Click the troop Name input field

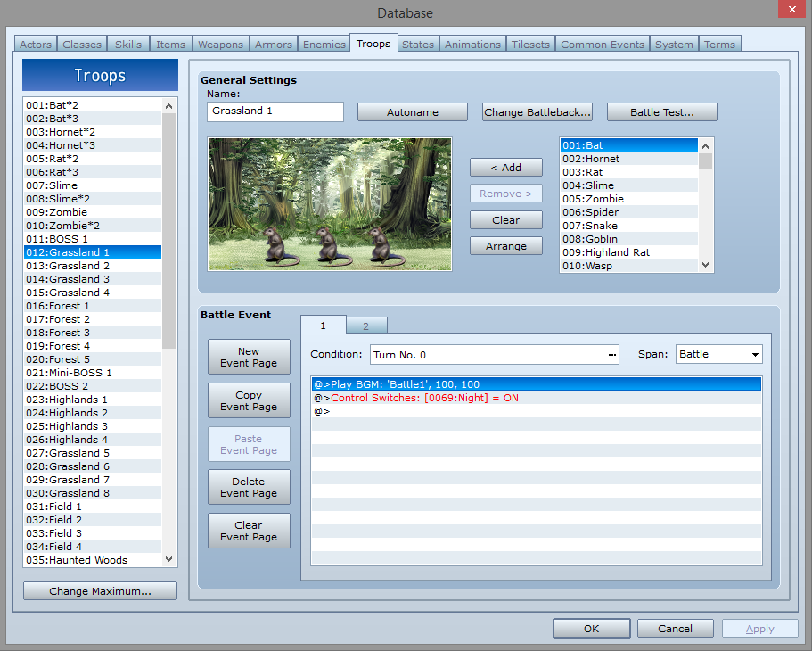[x=275, y=111]
